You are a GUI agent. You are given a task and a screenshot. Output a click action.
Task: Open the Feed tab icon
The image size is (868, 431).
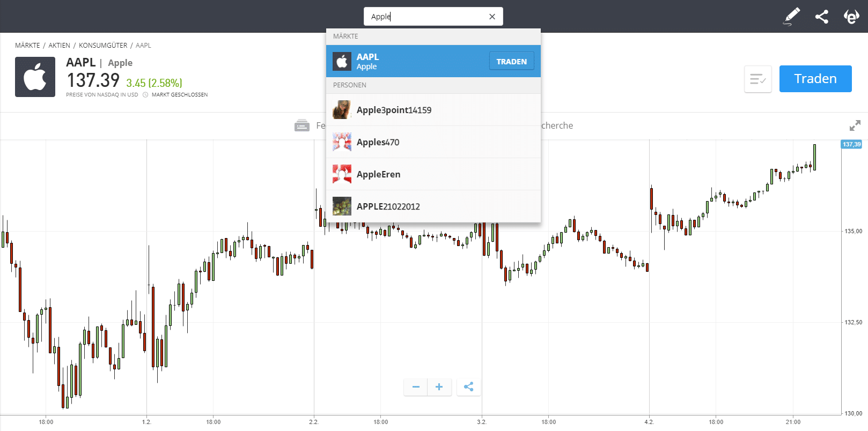pos(302,125)
